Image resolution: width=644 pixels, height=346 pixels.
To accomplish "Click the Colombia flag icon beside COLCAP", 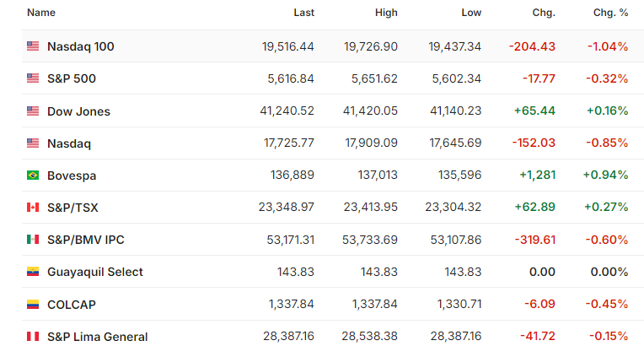I will [x=33, y=305].
